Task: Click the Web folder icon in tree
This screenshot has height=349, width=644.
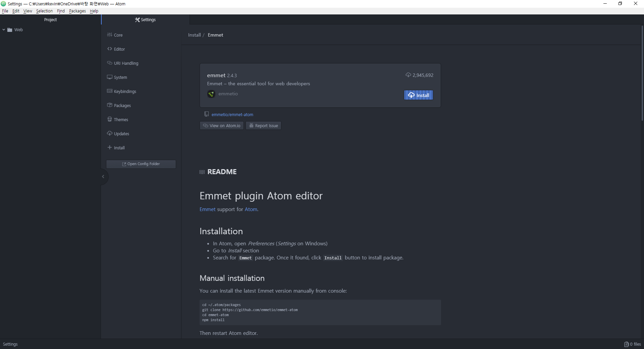Action: click(x=10, y=30)
